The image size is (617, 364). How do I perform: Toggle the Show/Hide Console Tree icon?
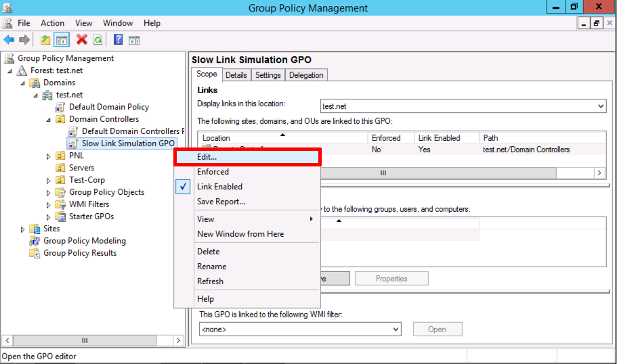pyautogui.click(x=62, y=40)
